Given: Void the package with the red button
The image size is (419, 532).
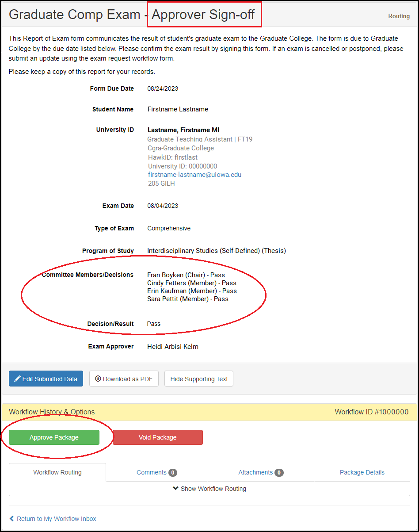Looking at the screenshot, I should [157, 437].
